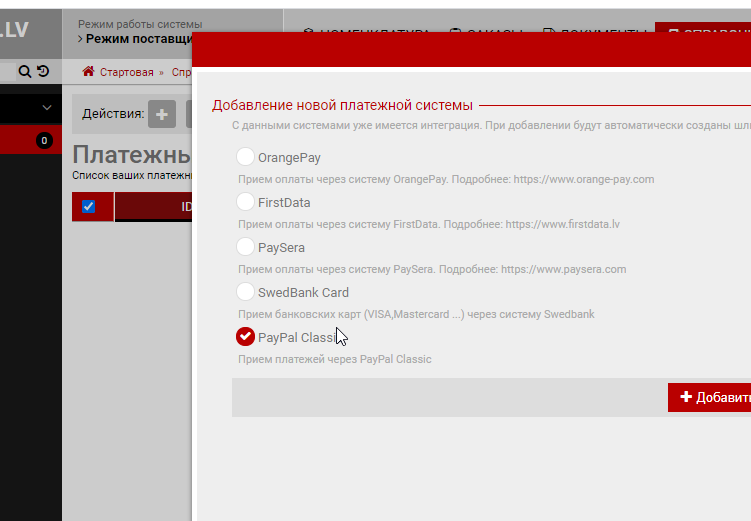The height and width of the screenshot is (521, 751).
Task: Select the OrangePay radio option
Action: tap(245, 157)
